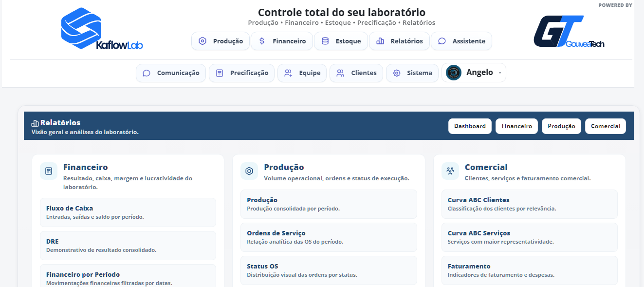
Task: Open Sistema settings menu
Action: pyautogui.click(x=412, y=73)
